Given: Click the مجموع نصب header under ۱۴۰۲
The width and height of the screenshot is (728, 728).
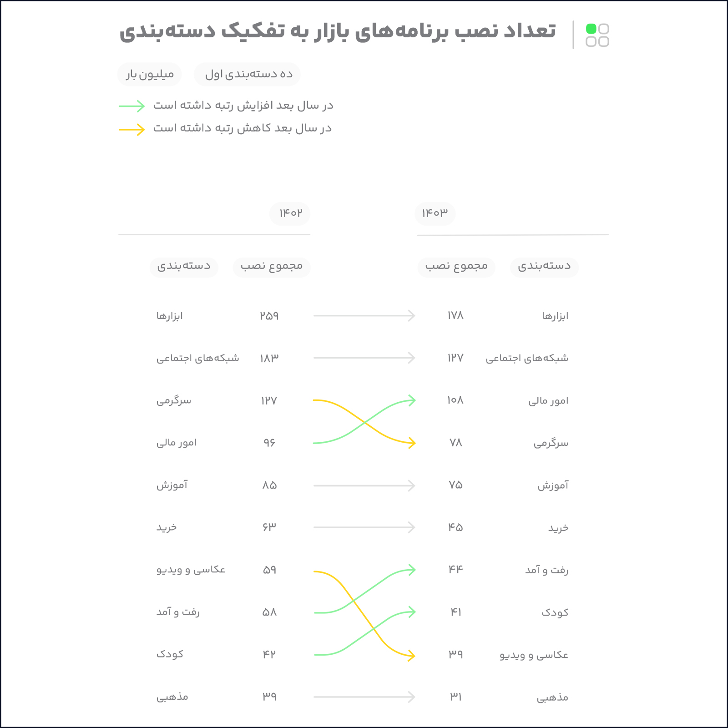Looking at the screenshot, I should [272, 266].
